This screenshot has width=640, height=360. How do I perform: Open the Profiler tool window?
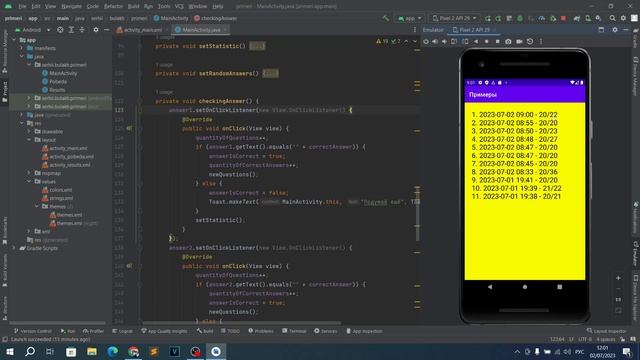point(93,331)
